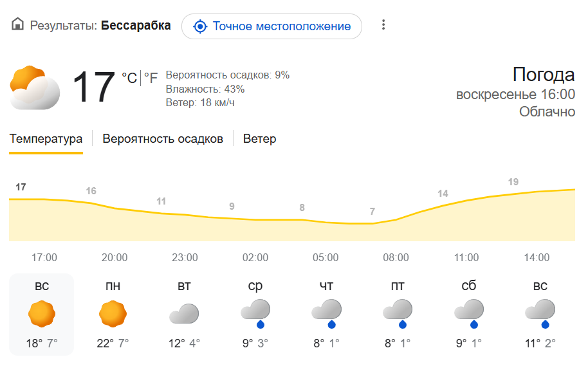Switch temperature units to °F
The width and height of the screenshot is (588, 366).
(151, 78)
